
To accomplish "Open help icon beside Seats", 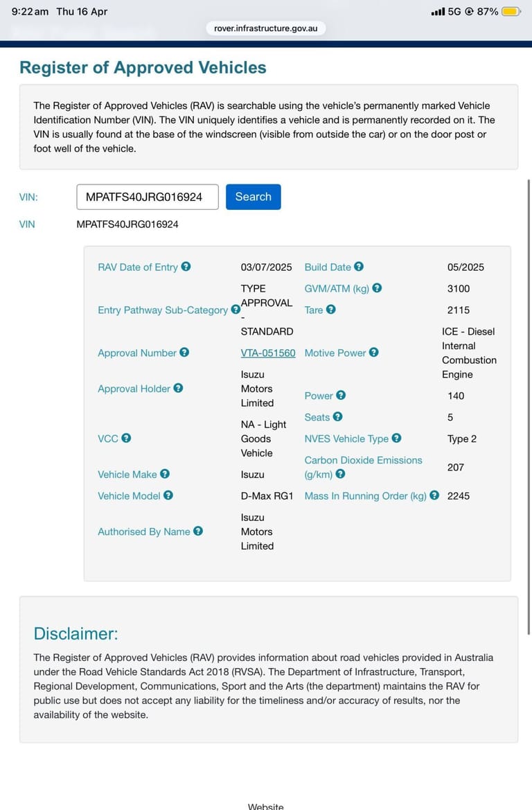I will click(x=338, y=417).
